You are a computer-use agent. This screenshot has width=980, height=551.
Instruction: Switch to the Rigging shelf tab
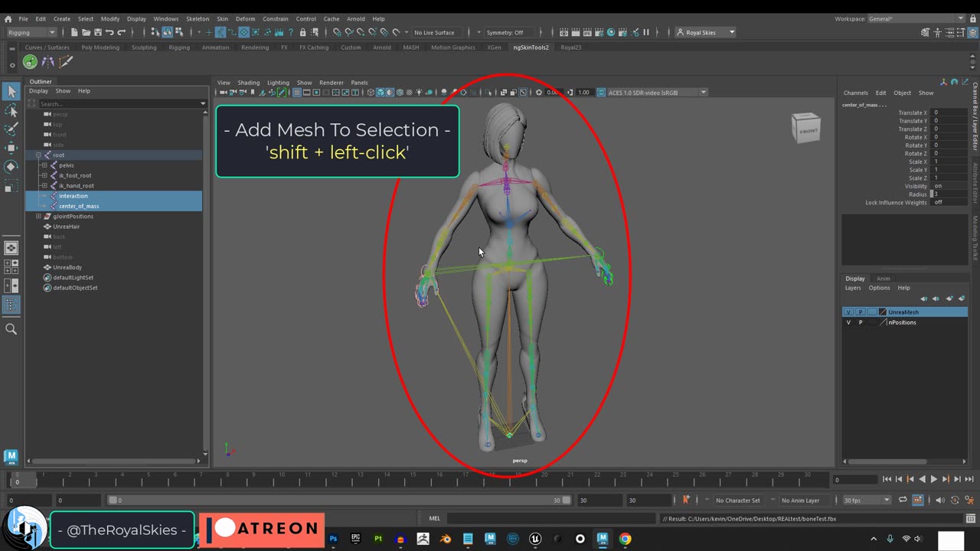point(179,47)
